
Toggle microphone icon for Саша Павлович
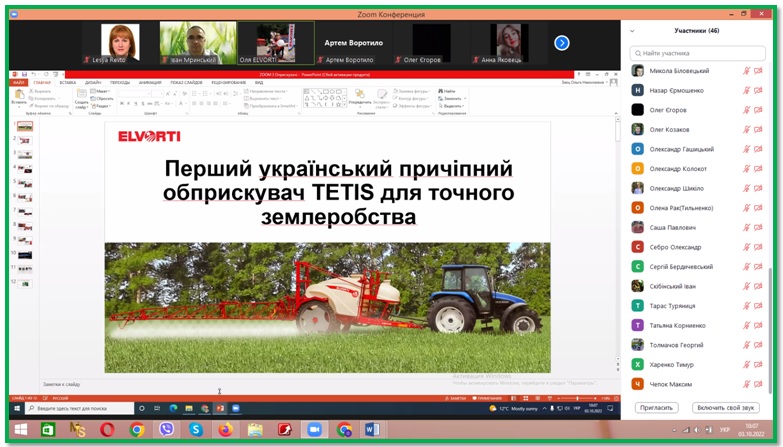(746, 227)
